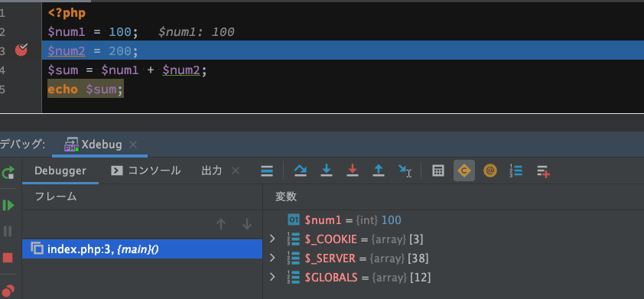Switch to the コンソール tab
Viewport: 644px width, 299px height.
(146, 171)
